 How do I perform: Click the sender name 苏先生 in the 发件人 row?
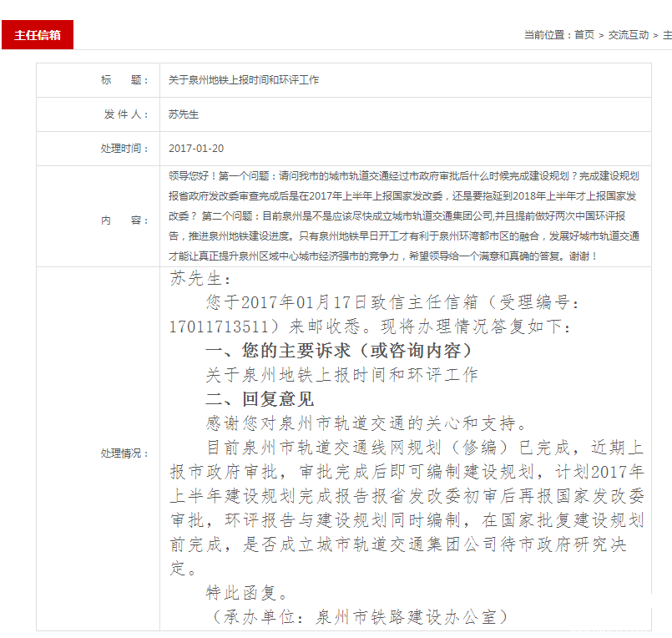(184, 114)
